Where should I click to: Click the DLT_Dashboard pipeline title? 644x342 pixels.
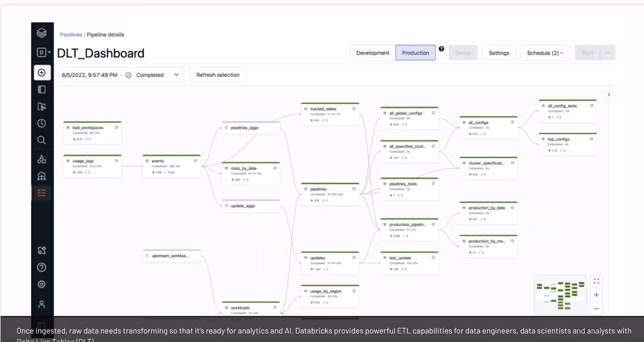101,53
